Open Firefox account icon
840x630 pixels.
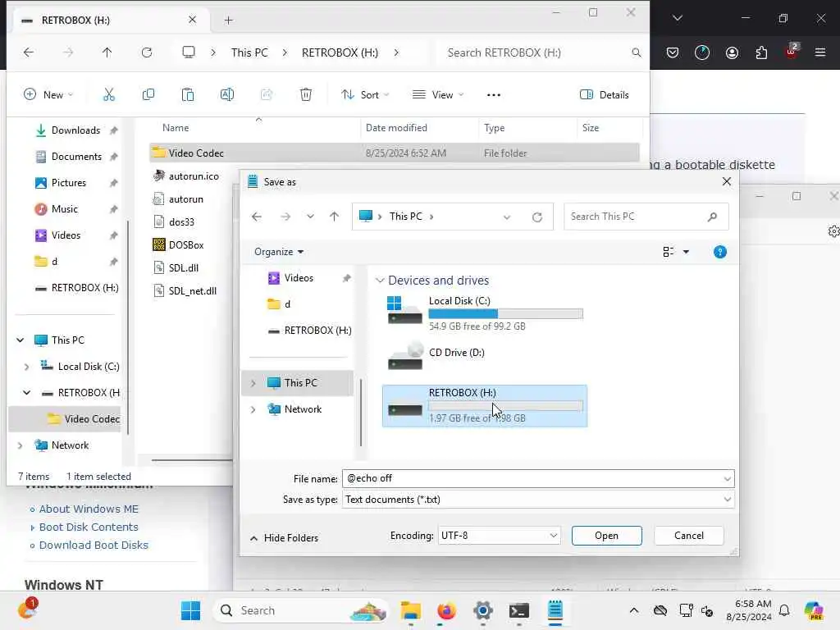click(x=732, y=52)
